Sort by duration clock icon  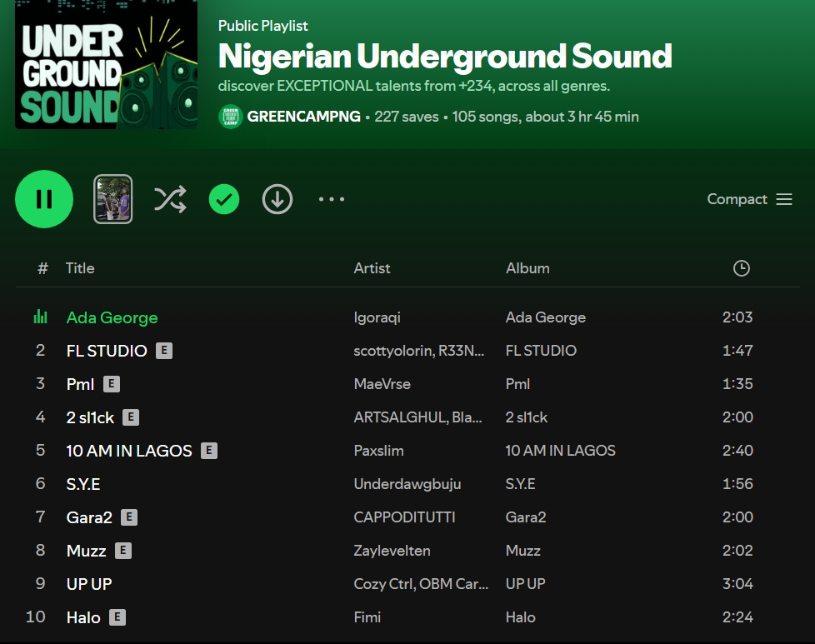(x=741, y=268)
